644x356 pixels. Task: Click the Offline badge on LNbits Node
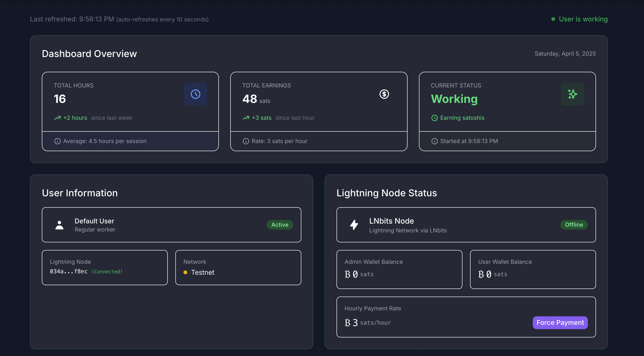point(574,225)
